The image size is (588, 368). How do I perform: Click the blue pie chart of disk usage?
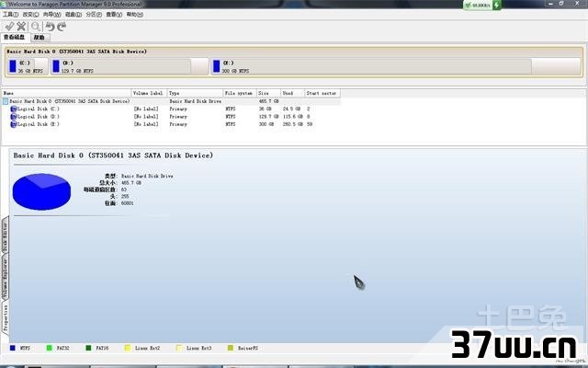point(41,191)
